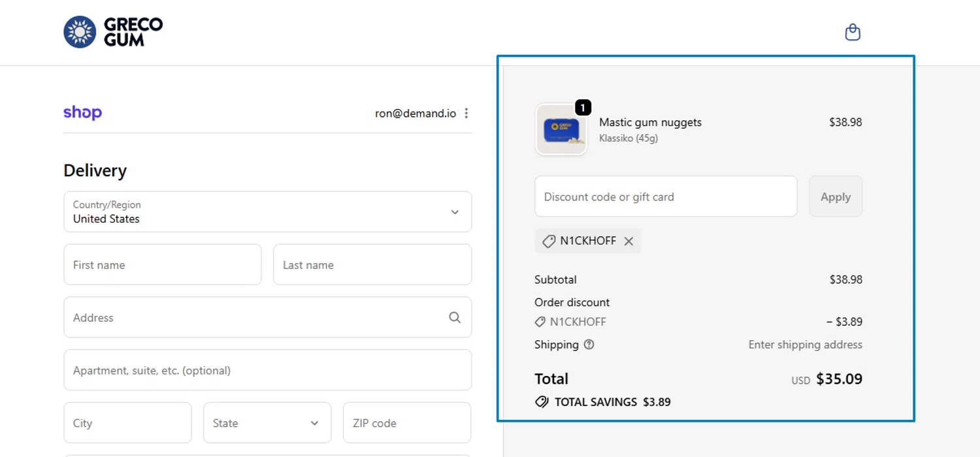This screenshot has height=457, width=980.
Task: Click the Delivery heading
Action: (x=95, y=170)
